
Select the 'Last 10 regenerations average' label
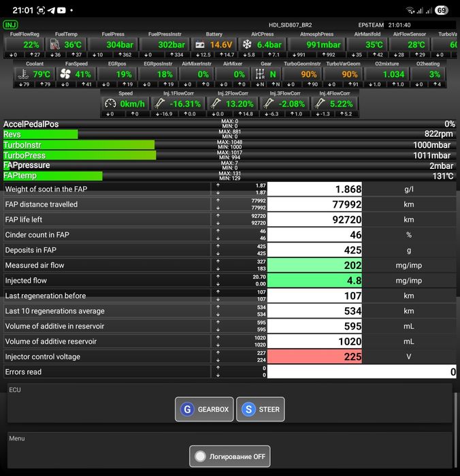click(54, 311)
